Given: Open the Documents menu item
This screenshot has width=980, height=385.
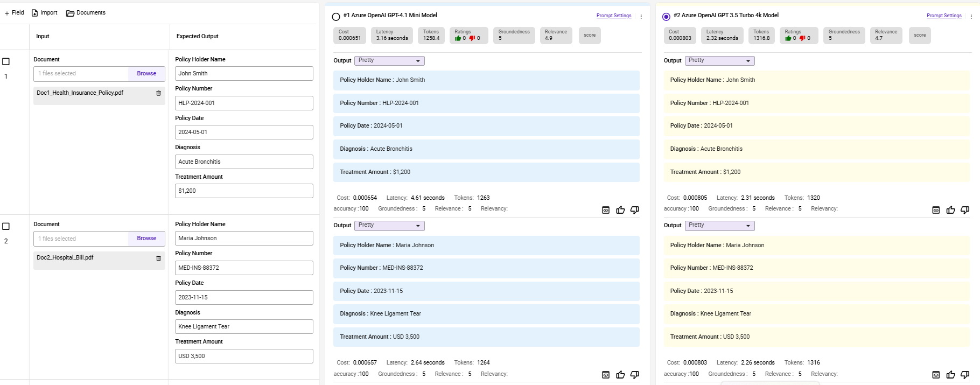Looking at the screenshot, I should point(86,13).
